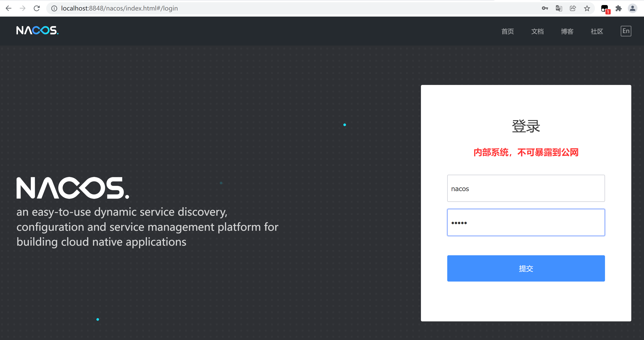Click the share page icon
This screenshot has height=340, width=644.
(x=573, y=8)
